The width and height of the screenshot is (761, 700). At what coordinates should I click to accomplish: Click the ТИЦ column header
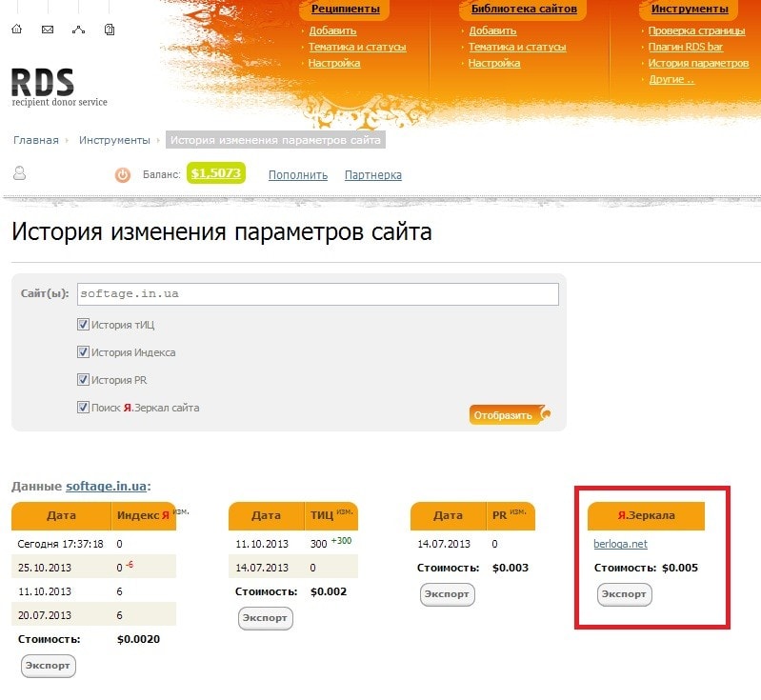331,515
